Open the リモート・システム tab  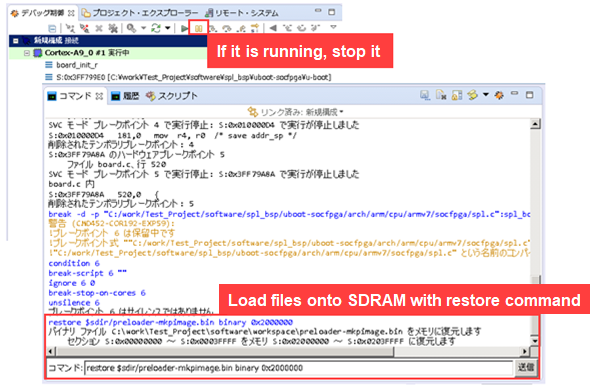(x=242, y=13)
